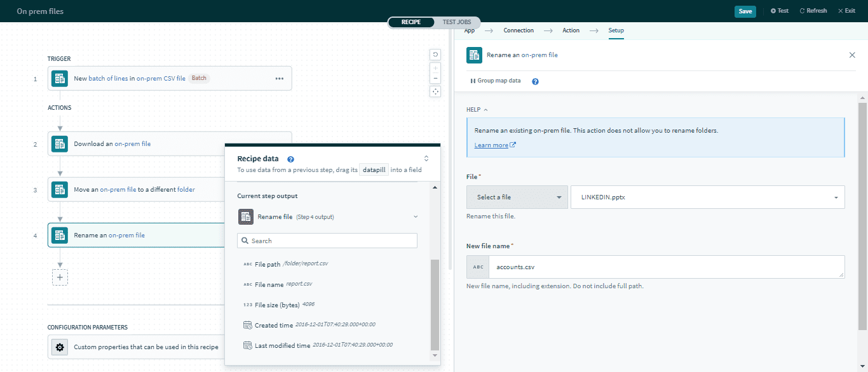Click the Save button
This screenshot has height=372, width=868.
tap(745, 11)
